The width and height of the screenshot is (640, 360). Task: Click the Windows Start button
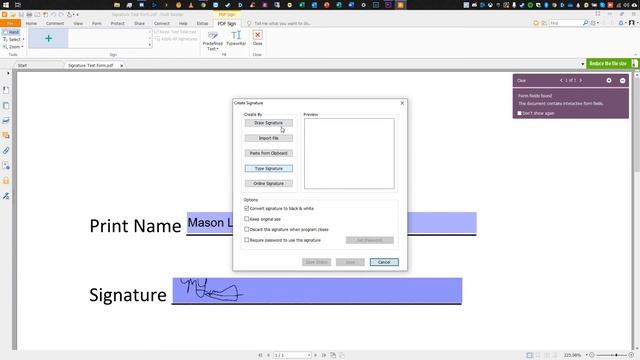[6, 5]
